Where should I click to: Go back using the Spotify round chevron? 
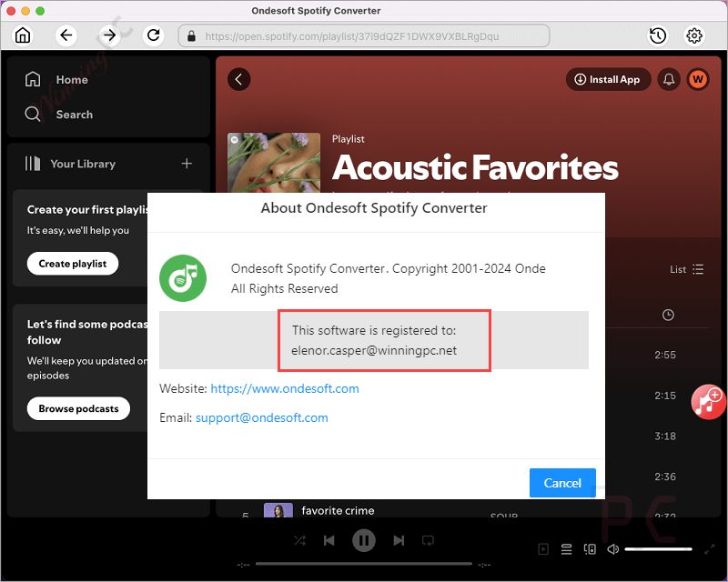pos(239,79)
